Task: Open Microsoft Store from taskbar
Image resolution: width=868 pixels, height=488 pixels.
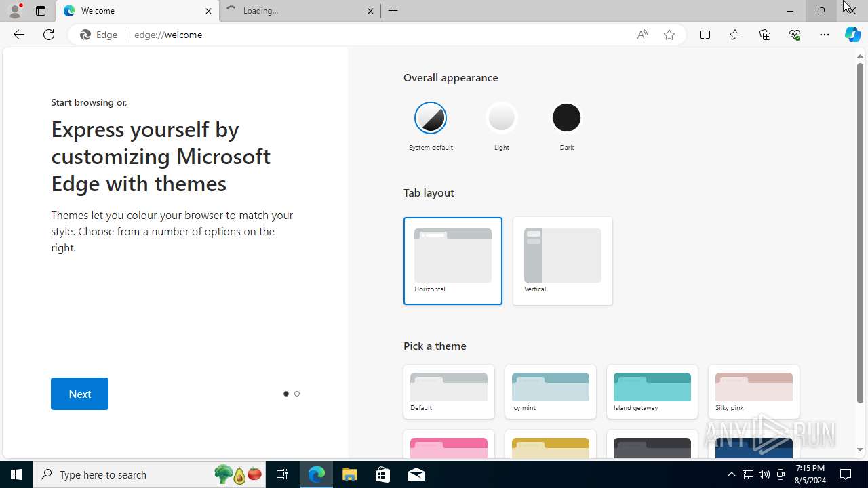Action: pos(383,474)
